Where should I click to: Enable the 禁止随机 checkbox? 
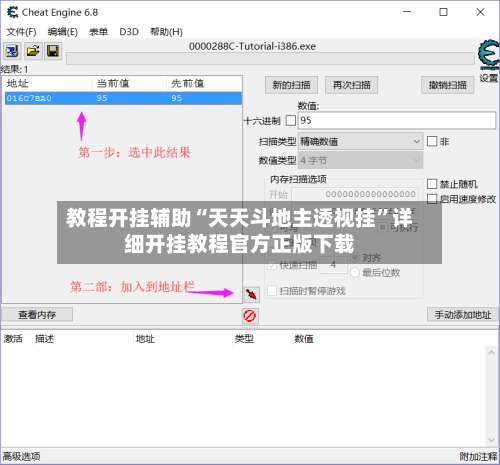[x=432, y=184]
